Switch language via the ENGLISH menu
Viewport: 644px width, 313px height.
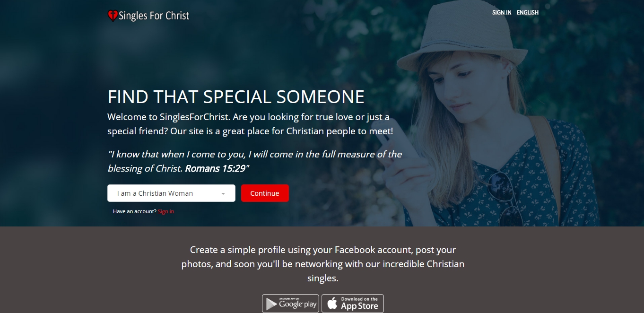point(527,12)
